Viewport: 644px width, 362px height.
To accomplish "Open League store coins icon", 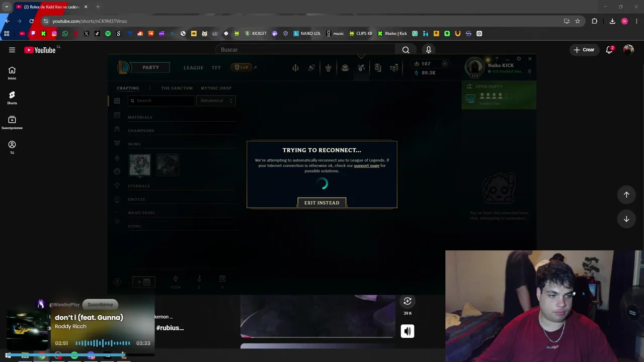I will (x=394, y=68).
